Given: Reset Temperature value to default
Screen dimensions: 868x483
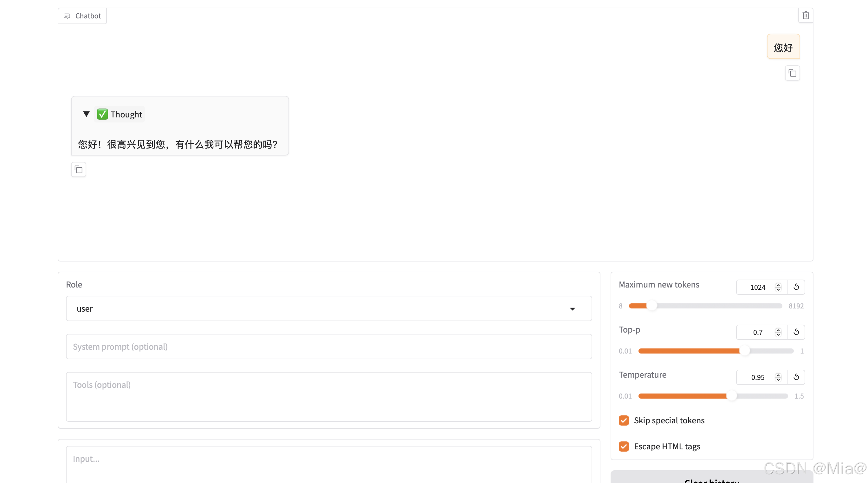Looking at the screenshot, I should click(796, 377).
